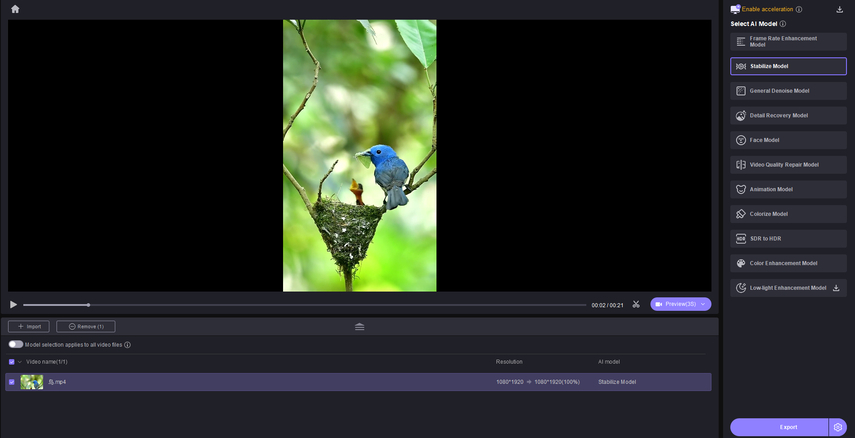Click the Colorize Model paint icon

pos(740,214)
